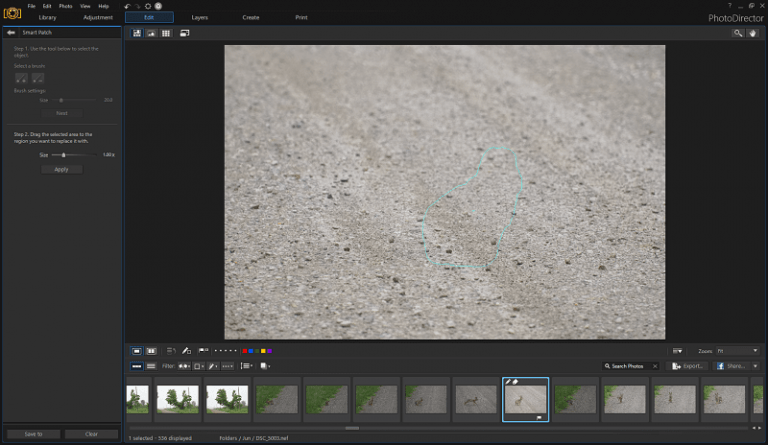Select the add-selection brush tool
768x445 pixels.
point(21,78)
